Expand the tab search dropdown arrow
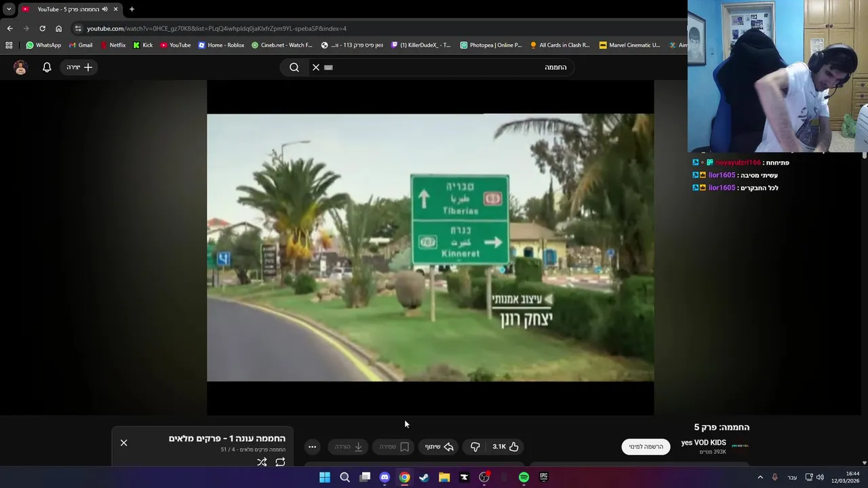Viewport: 868px width, 488px height. (x=9, y=9)
